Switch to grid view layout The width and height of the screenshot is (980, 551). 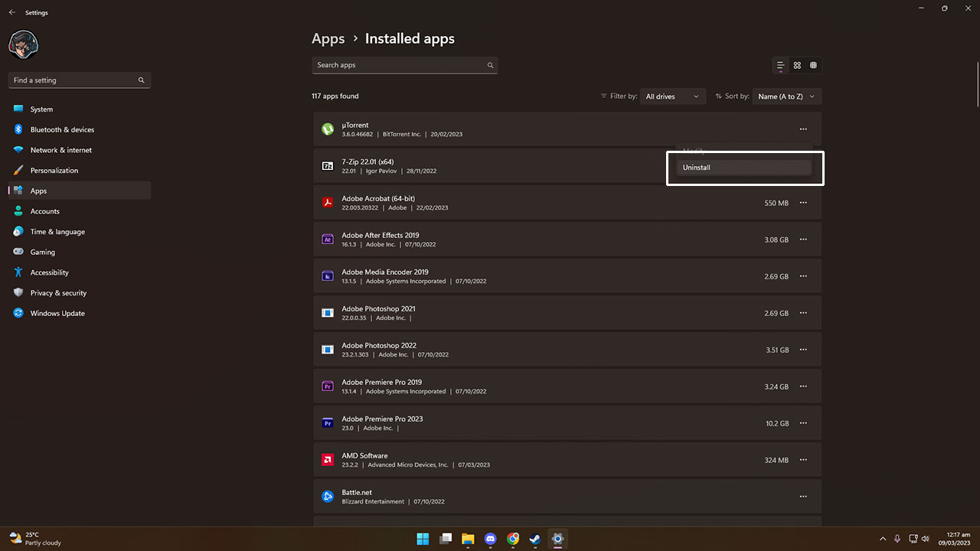(797, 65)
